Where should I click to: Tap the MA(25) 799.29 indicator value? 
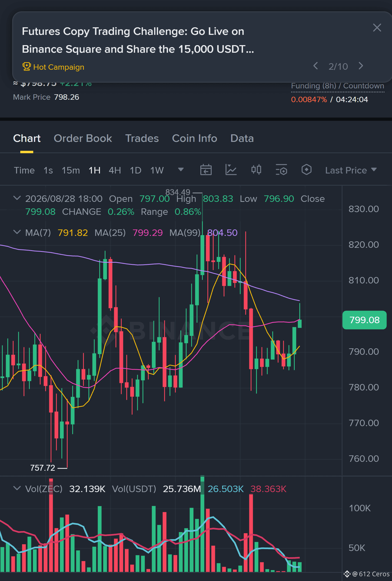148,233
